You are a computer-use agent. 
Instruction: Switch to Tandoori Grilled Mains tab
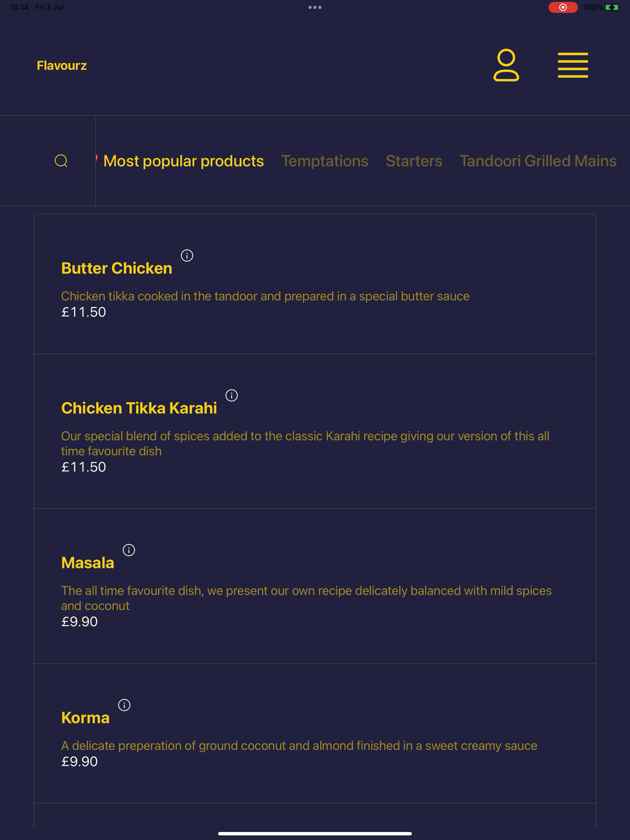click(538, 161)
